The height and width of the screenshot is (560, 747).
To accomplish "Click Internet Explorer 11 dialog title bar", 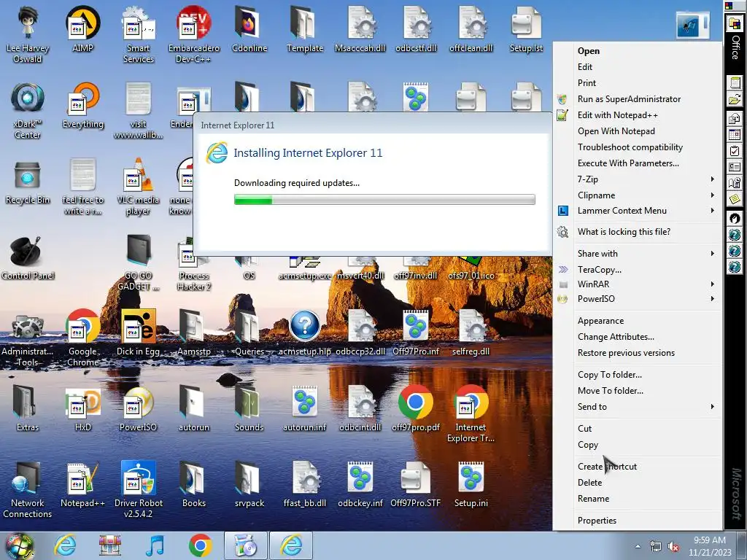I will click(x=373, y=125).
